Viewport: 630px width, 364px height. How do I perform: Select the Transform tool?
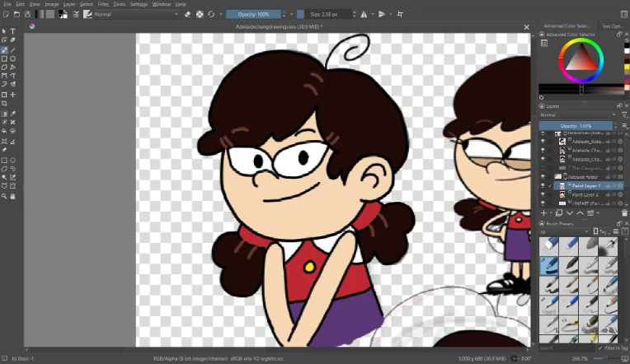coord(4,95)
